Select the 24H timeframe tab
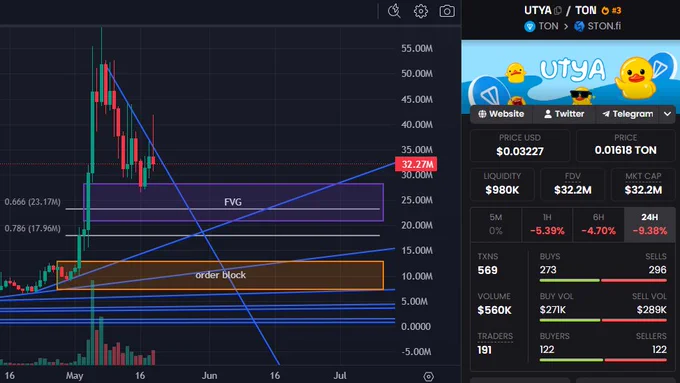 click(x=649, y=224)
